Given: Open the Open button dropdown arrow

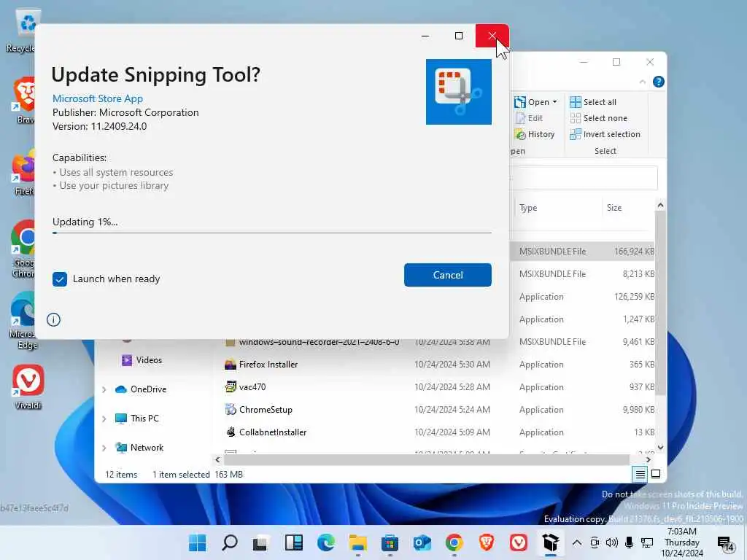Looking at the screenshot, I should click(x=554, y=102).
